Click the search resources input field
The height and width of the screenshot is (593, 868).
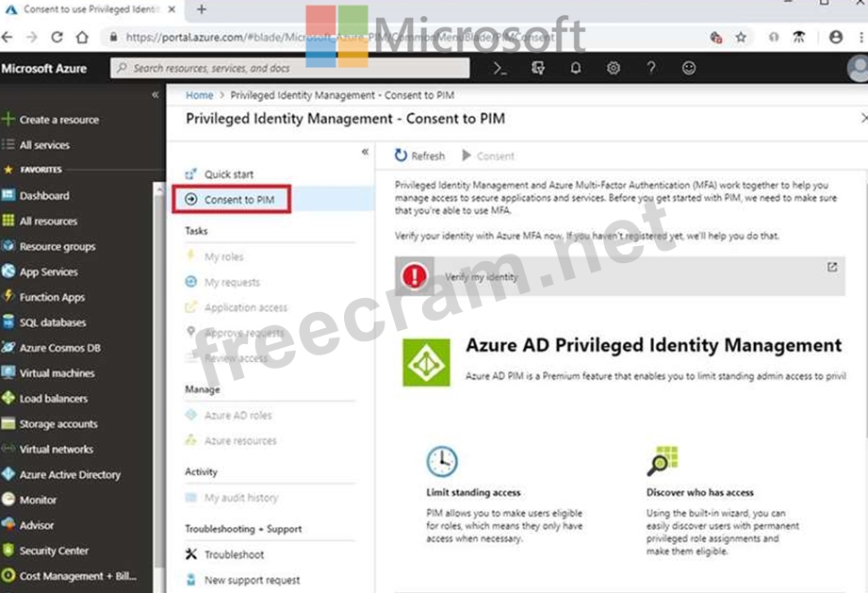(290, 68)
